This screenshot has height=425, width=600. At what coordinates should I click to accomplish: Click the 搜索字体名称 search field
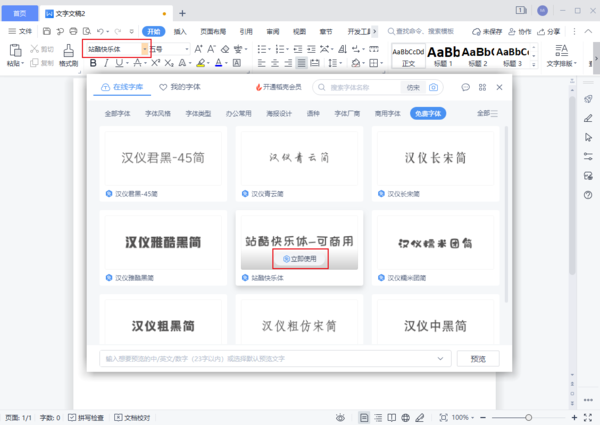[360, 88]
